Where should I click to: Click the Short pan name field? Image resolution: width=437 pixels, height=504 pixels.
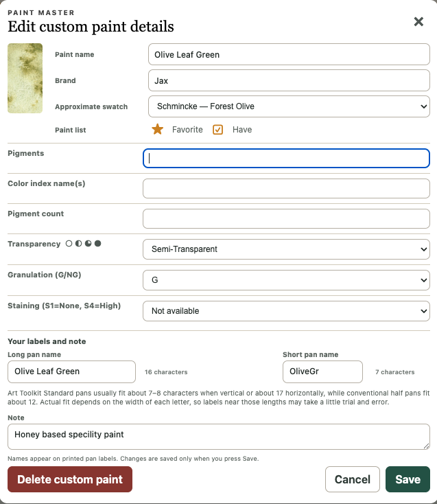pos(322,371)
